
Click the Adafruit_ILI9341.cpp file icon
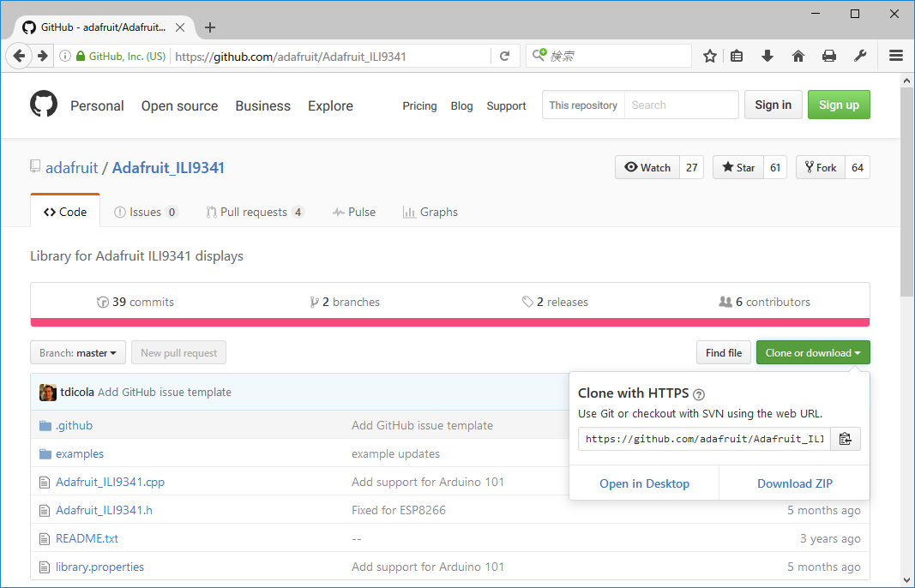[x=45, y=483]
